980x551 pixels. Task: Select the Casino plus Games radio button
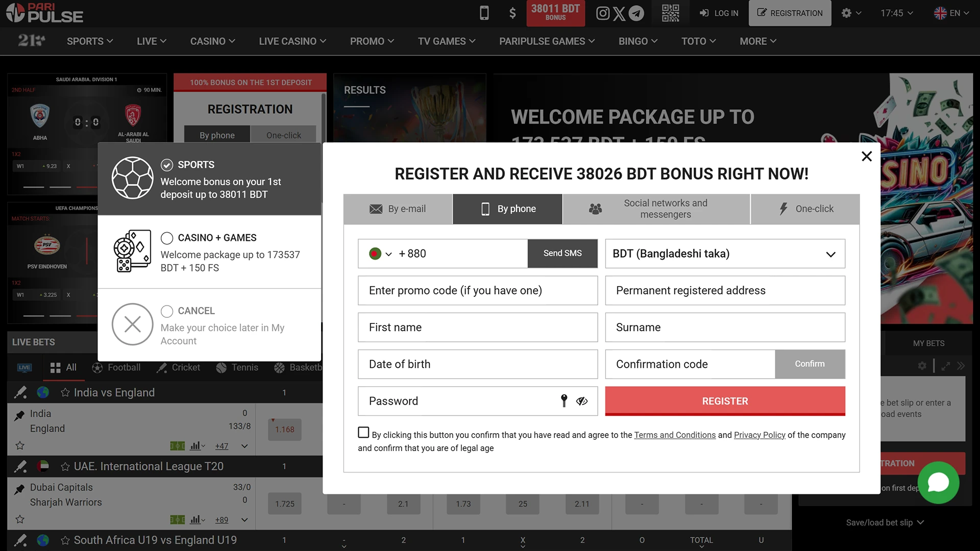click(x=166, y=237)
